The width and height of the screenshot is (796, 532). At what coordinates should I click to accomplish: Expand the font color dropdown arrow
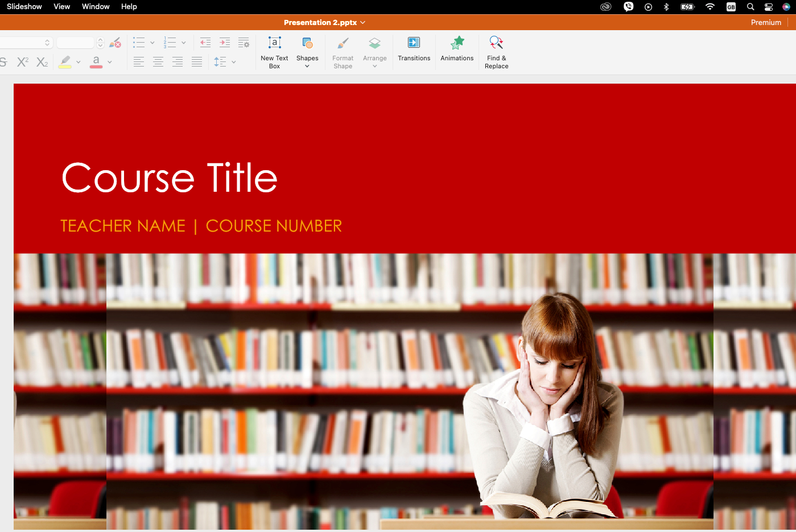pyautogui.click(x=110, y=62)
